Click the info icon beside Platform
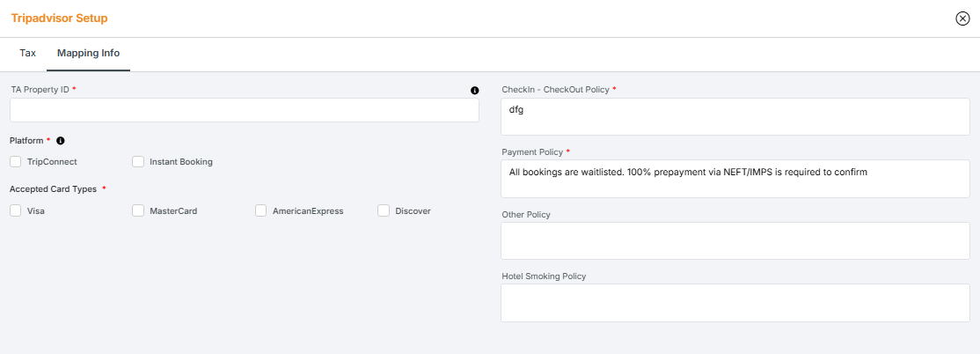 pos(61,141)
